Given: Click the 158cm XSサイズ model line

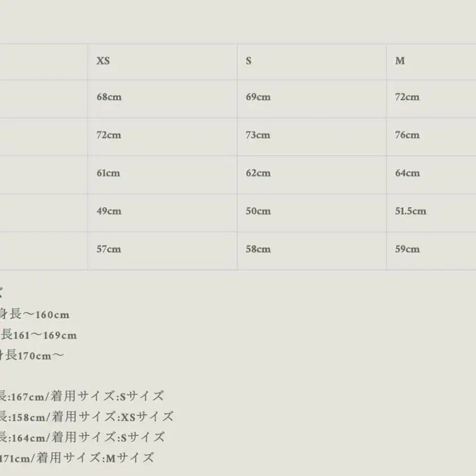Looking at the screenshot, I should [x=86, y=417].
